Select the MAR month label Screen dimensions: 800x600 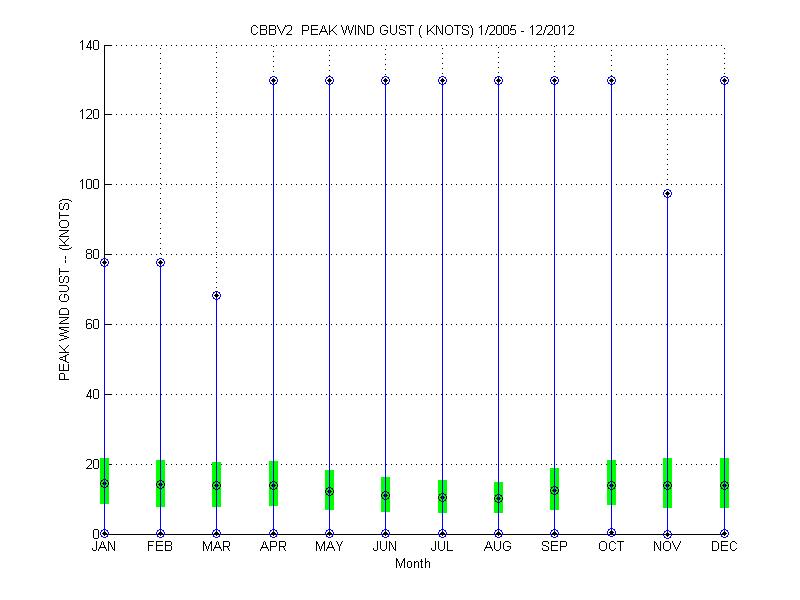[216, 546]
